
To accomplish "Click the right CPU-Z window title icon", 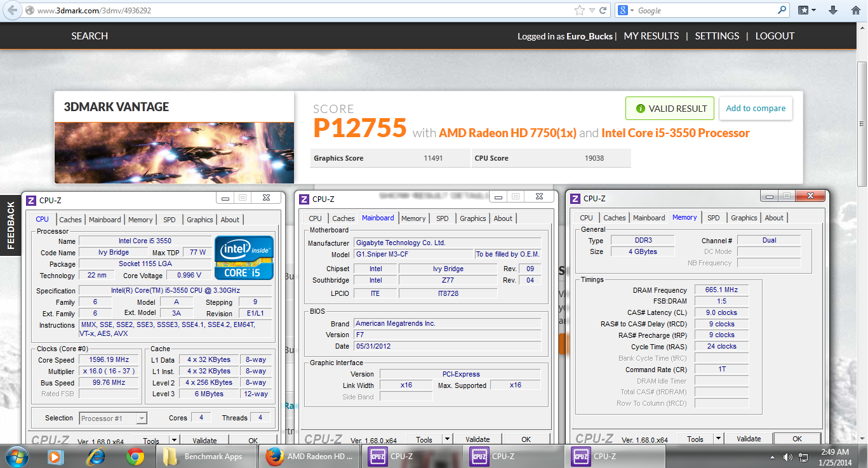I will click(575, 198).
